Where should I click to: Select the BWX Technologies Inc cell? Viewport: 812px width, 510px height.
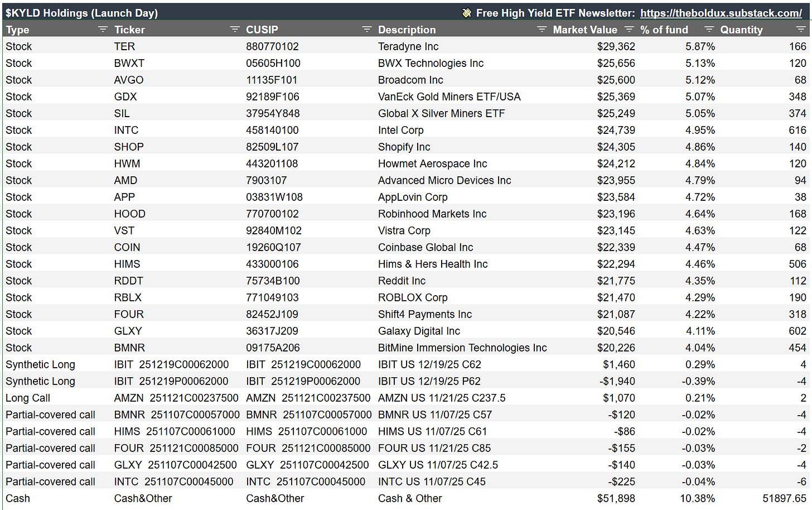(x=431, y=63)
